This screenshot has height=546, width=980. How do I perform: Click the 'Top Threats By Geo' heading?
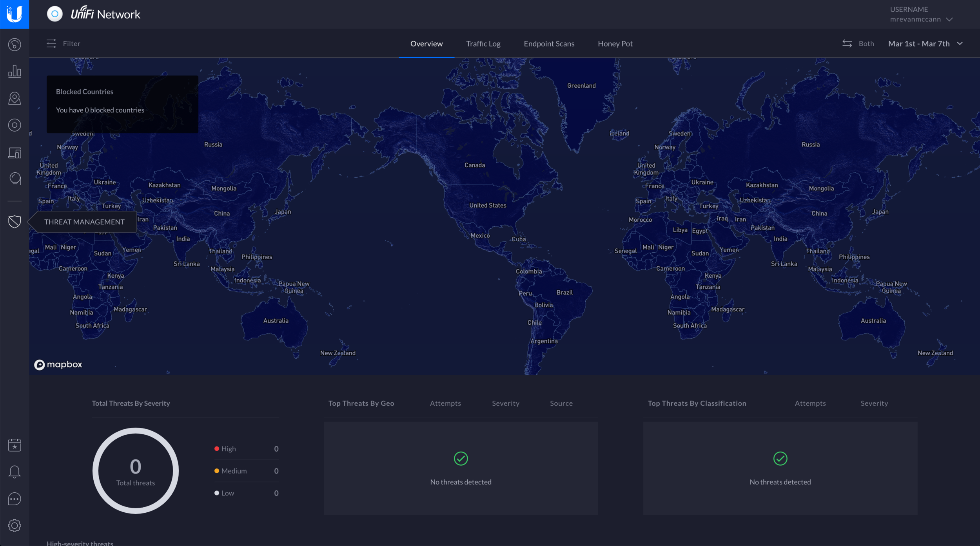click(361, 403)
